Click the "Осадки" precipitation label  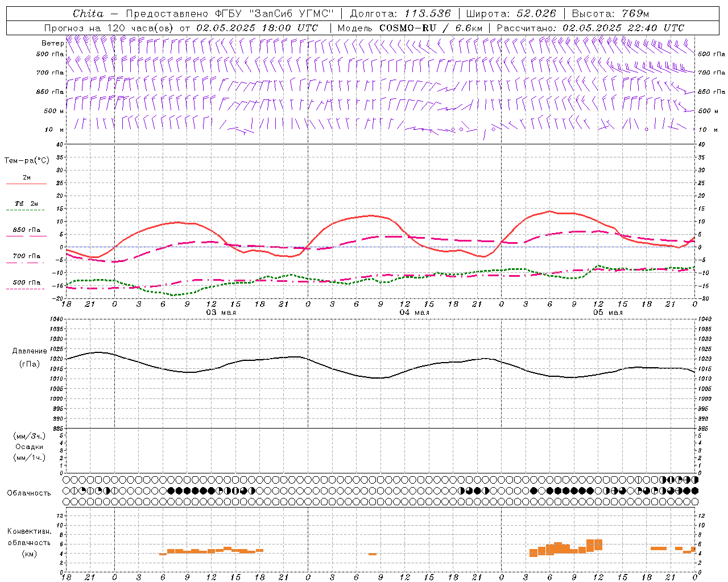tap(30, 447)
